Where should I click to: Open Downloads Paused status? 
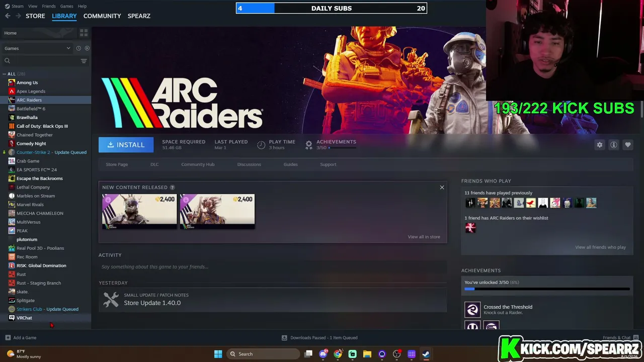tap(319, 338)
